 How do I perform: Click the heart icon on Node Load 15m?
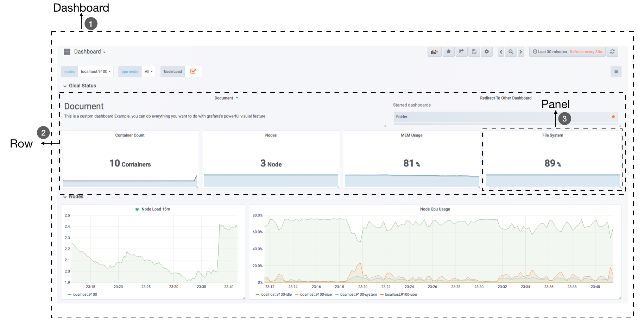click(x=137, y=209)
